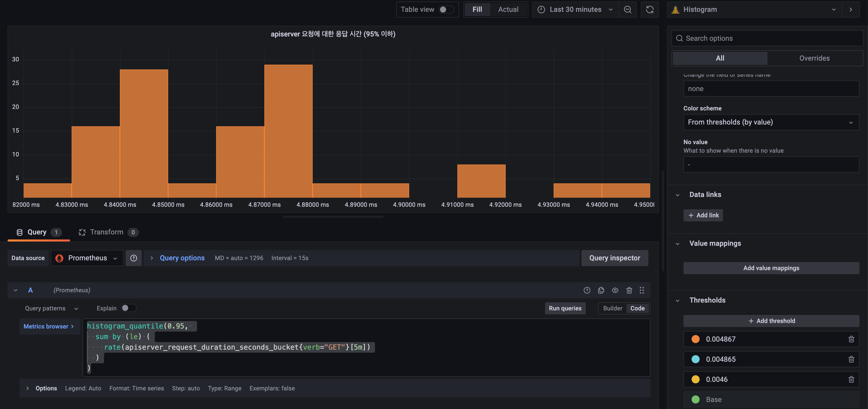The width and height of the screenshot is (868, 409).
Task: Hide query A's response via the eye icon
Action: [x=615, y=290]
